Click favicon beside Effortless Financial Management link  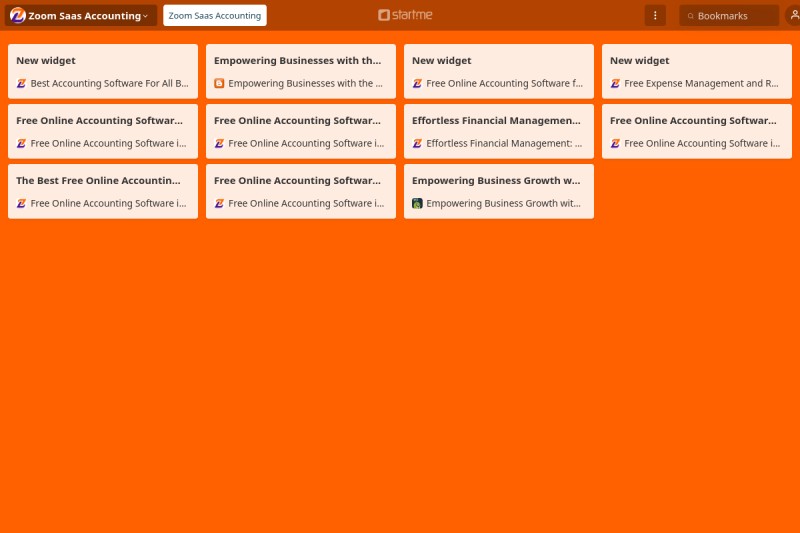click(x=417, y=143)
